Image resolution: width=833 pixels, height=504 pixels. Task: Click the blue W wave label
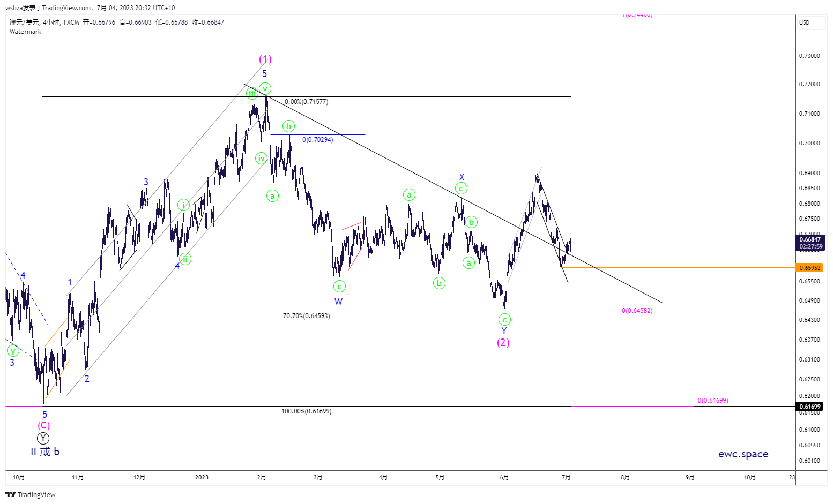[x=338, y=302]
